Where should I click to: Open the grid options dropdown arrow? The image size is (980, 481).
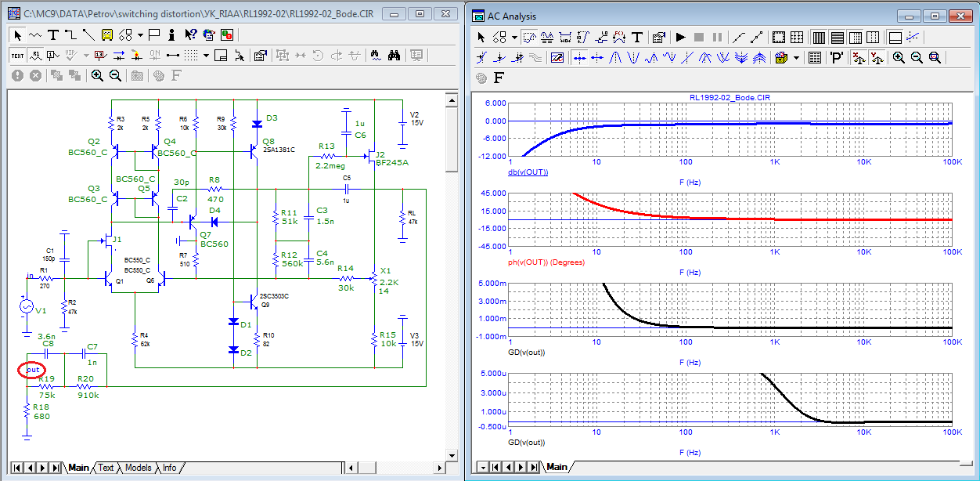pyautogui.click(x=206, y=56)
